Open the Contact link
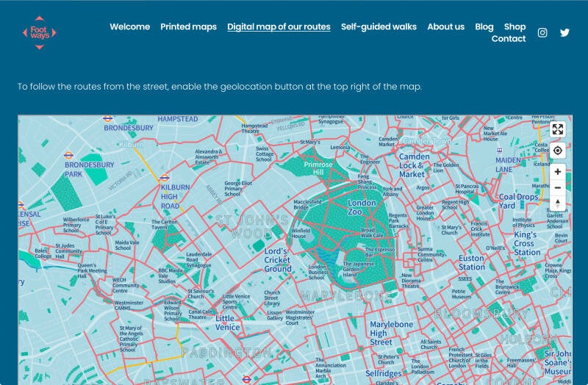 tap(509, 39)
